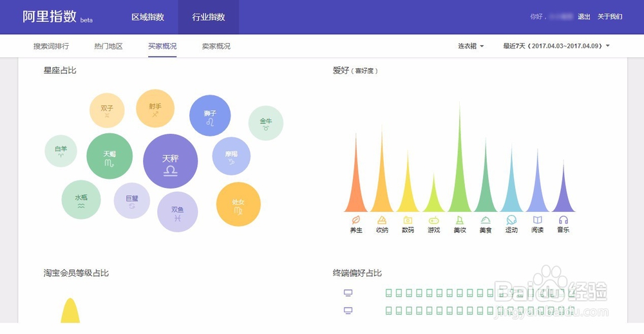The image size is (644, 334).
Task: Click the 数码 camera icon
Action: tap(408, 220)
